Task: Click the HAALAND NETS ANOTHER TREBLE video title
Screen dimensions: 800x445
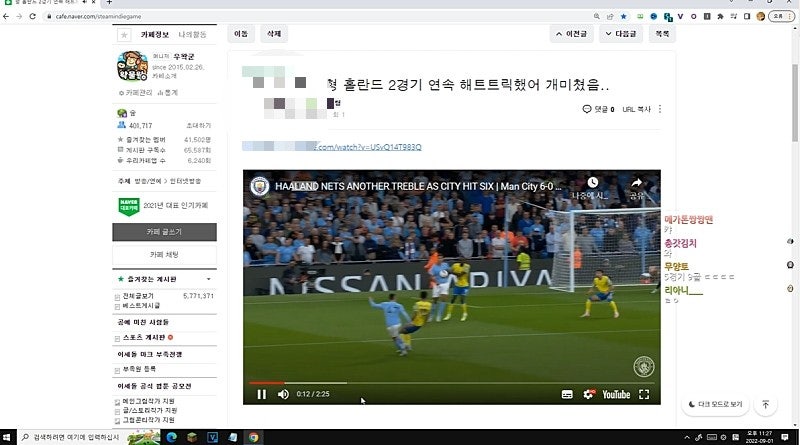Action: (x=418, y=186)
